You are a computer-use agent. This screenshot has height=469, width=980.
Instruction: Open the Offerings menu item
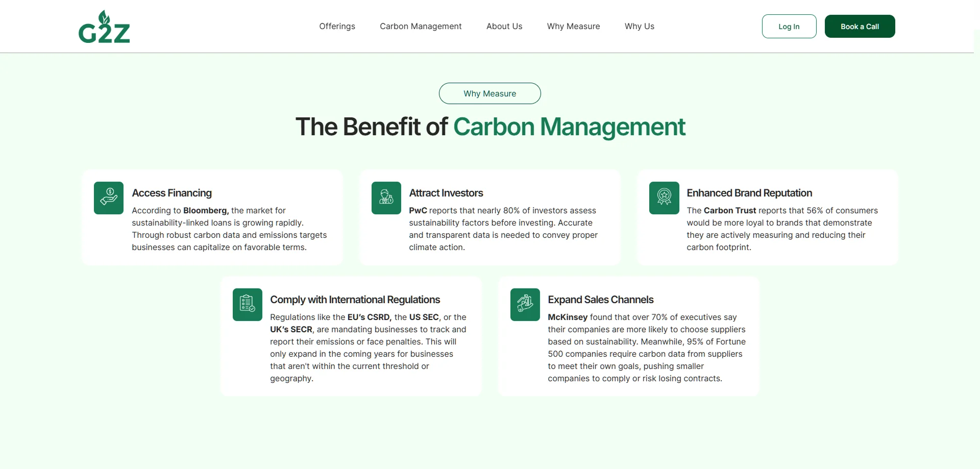pos(337,27)
